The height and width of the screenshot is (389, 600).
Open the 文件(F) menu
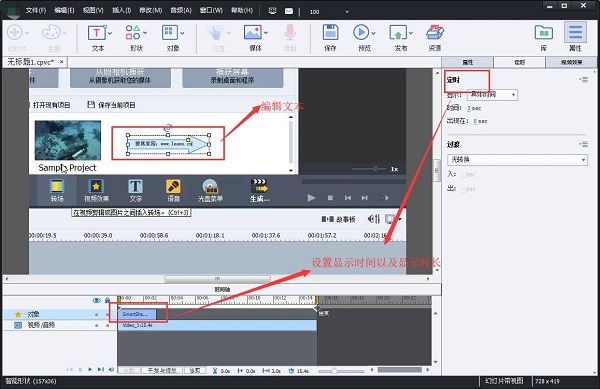tap(36, 10)
